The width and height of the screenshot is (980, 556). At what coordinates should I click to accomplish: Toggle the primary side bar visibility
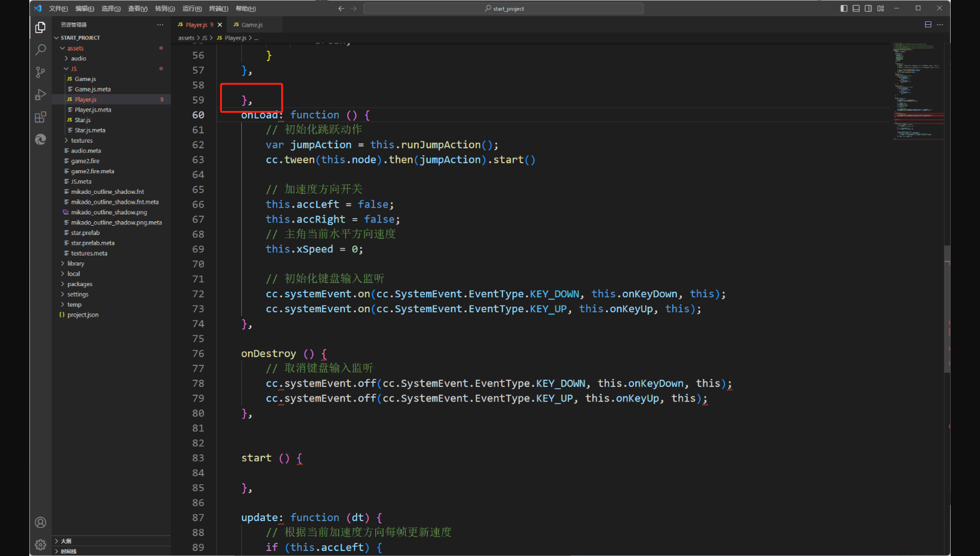click(x=843, y=9)
